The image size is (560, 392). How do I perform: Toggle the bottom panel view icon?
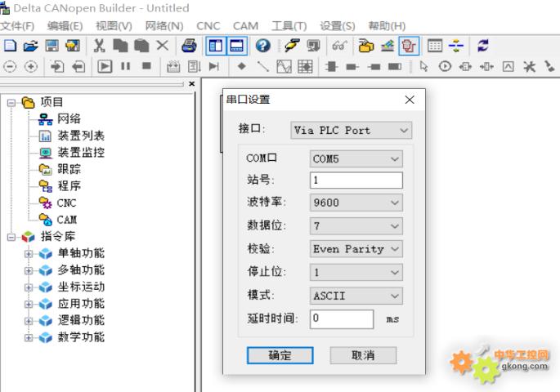tap(236, 46)
